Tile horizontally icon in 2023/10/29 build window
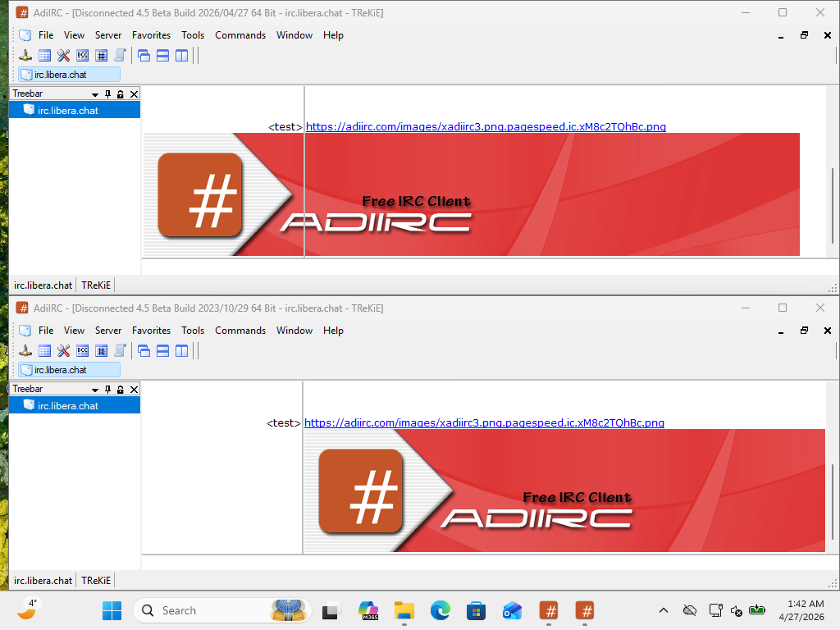The width and height of the screenshot is (840, 630). pos(163,351)
